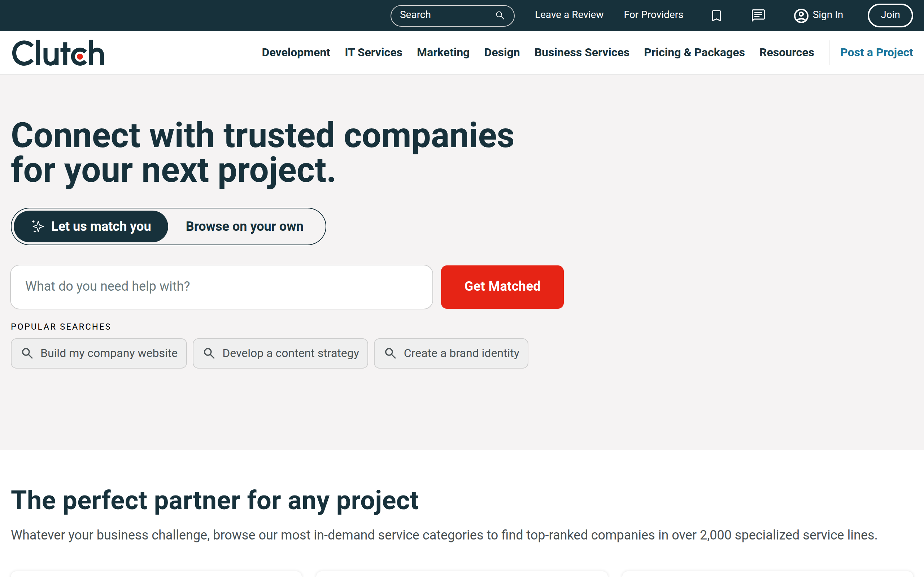Viewport: 924px width, 577px height.
Task: Click the user profile icon beside Sign In
Action: [x=801, y=16]
